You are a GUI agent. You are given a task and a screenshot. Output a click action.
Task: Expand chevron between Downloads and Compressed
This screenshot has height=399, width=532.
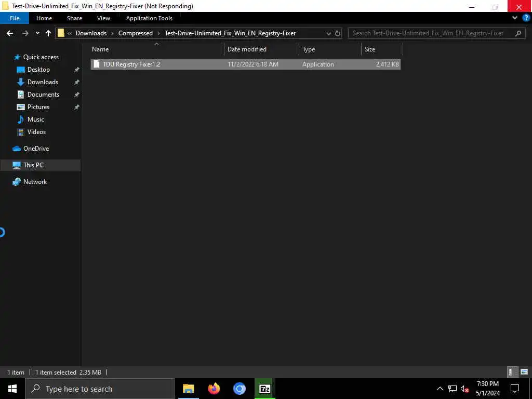[x=112, y=33]
